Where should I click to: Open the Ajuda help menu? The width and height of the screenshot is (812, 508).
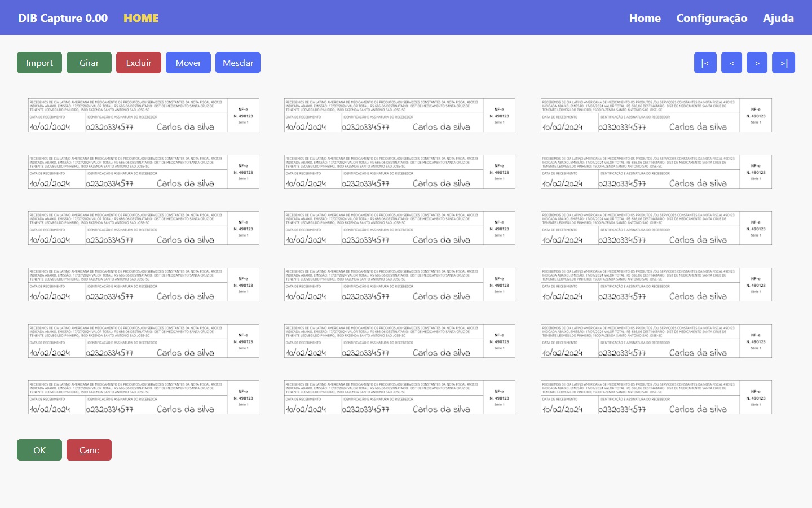[778, 18]
